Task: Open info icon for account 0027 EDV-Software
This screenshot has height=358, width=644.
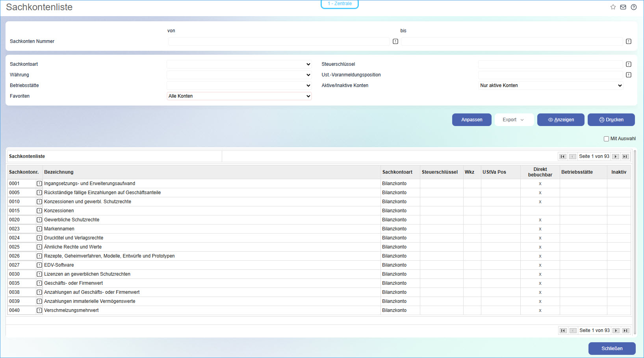Action: [39, 265]
